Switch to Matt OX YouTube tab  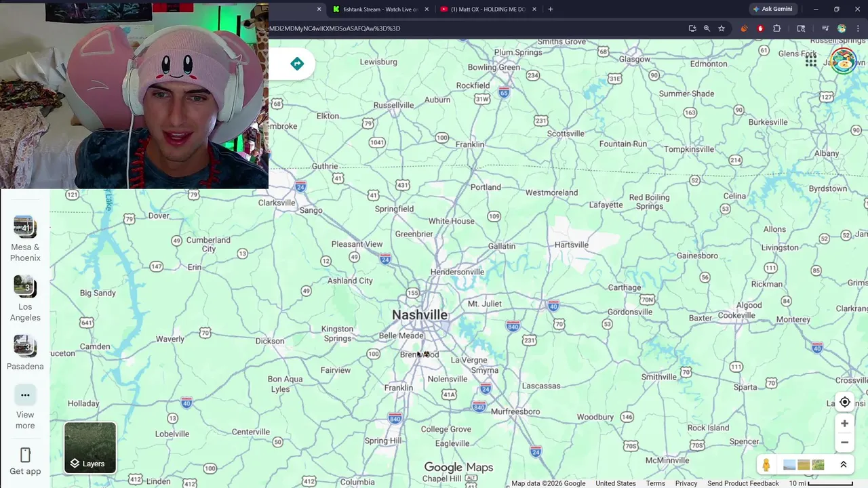tap(487, 9)
